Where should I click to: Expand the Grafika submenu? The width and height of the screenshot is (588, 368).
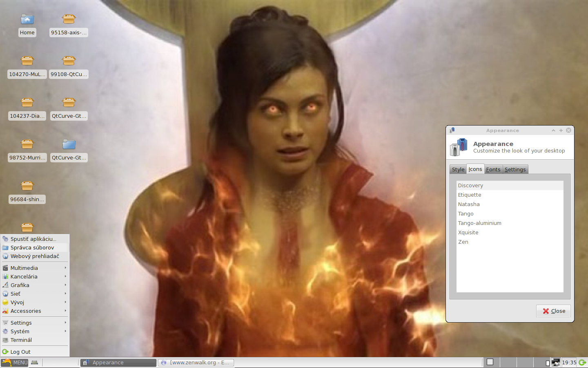[35, 285]
